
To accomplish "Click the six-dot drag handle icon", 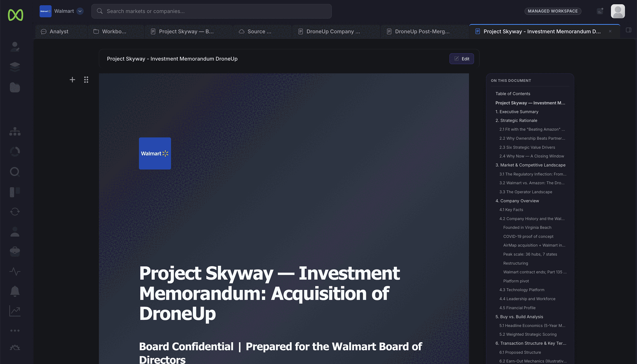I will [x=86, y=80].
